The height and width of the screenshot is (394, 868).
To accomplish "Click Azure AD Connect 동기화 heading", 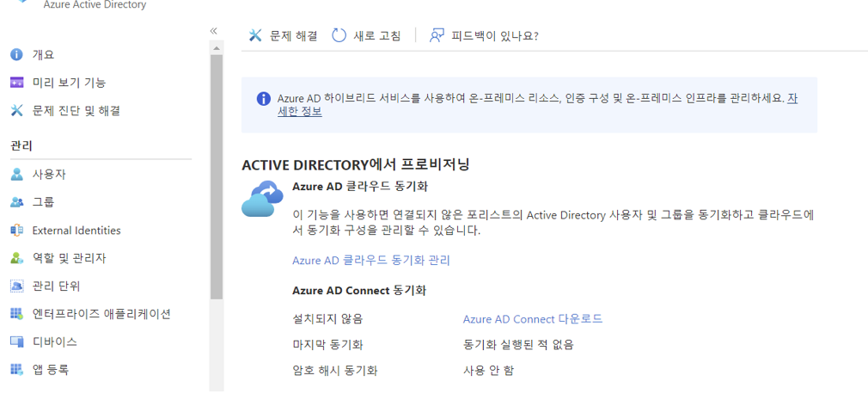I will [358, 290].
